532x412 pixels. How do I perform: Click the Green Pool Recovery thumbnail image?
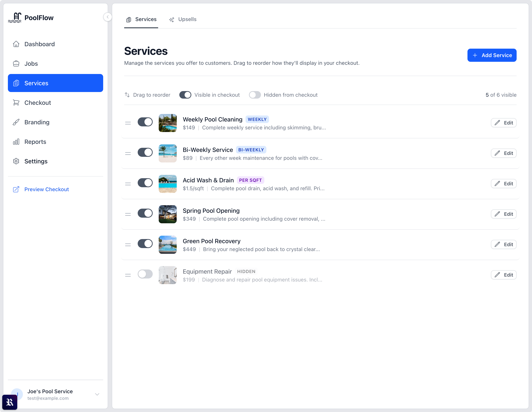tap(168, 244)
